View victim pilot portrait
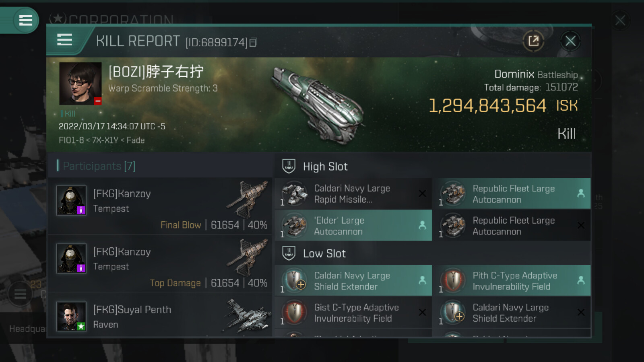The image size is (644, 362). (80, 84)
